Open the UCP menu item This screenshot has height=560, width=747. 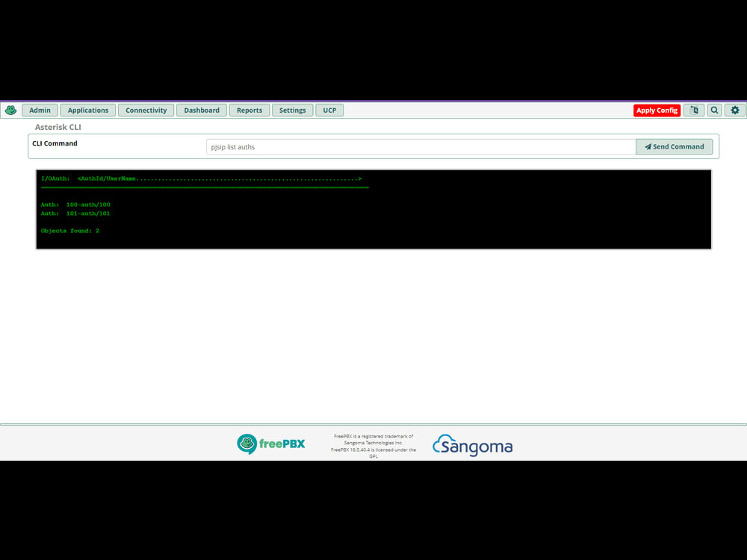[329, 110]
